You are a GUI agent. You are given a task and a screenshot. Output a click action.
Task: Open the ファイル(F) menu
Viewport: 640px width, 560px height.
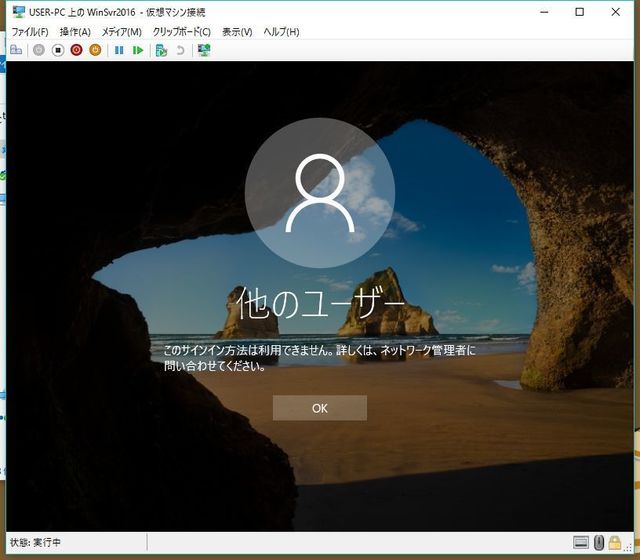(29, 32)
